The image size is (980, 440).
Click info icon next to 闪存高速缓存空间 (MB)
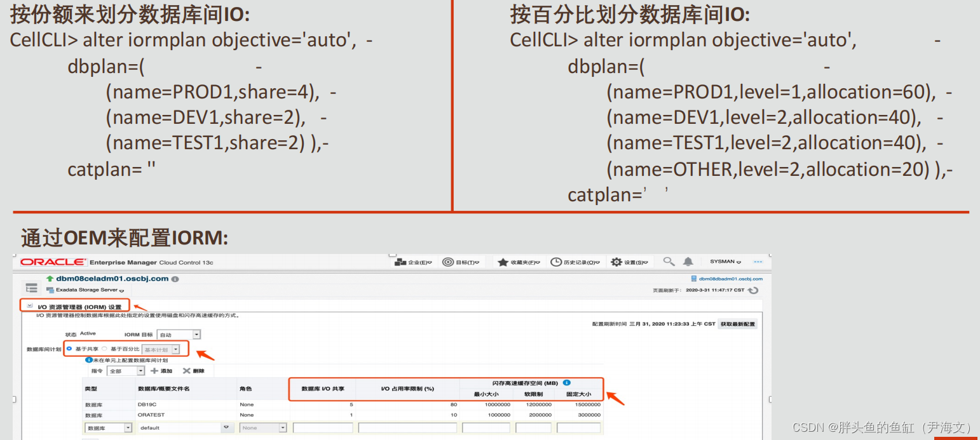[566, 383]
